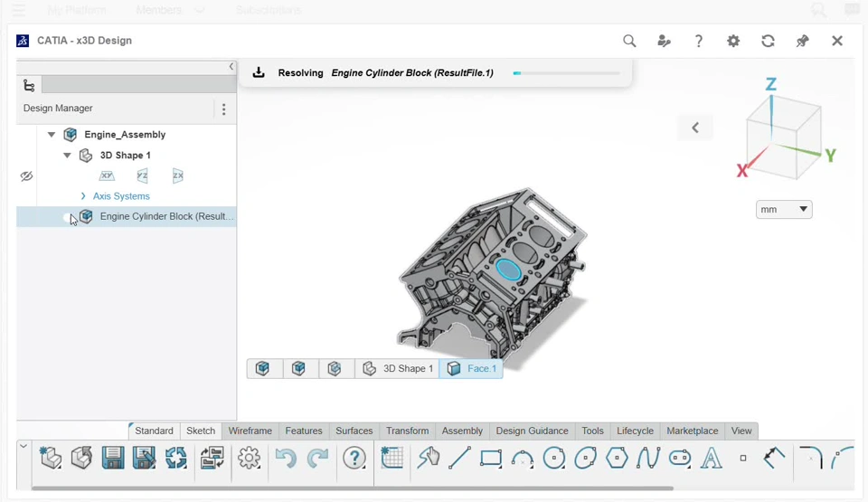Toggle visibility with the crossed eye icon

[26, 176]
